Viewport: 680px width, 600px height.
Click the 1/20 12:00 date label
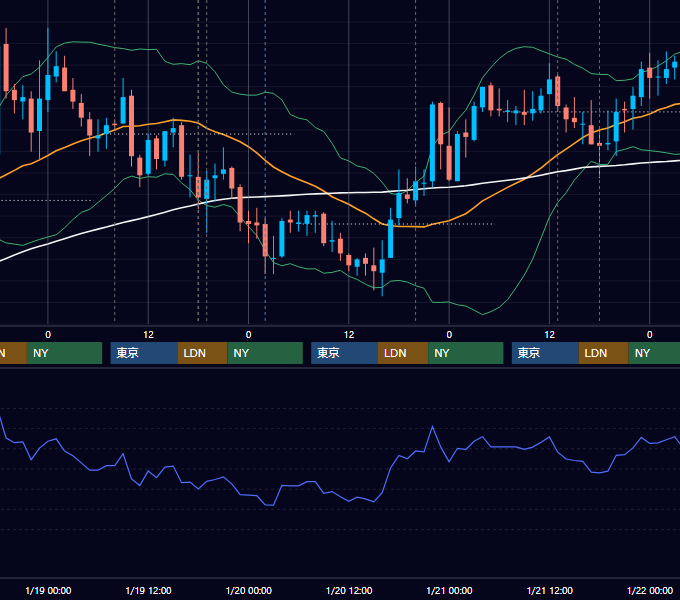pos(349,590)
